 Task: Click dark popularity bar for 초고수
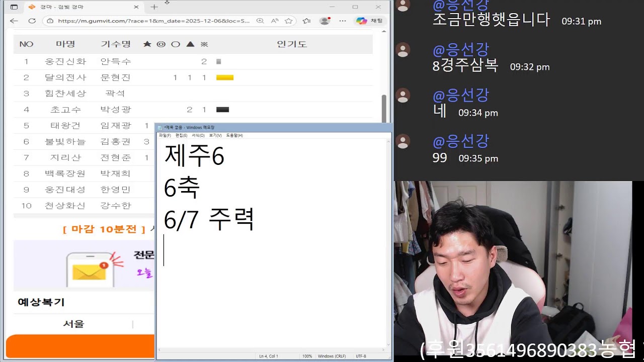222,110
